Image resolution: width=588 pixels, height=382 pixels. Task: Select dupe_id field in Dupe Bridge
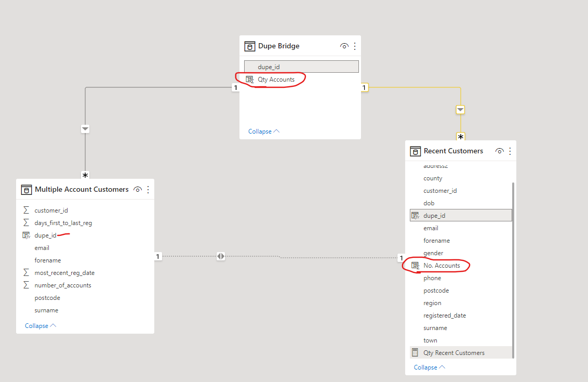(x=301, y=67)
